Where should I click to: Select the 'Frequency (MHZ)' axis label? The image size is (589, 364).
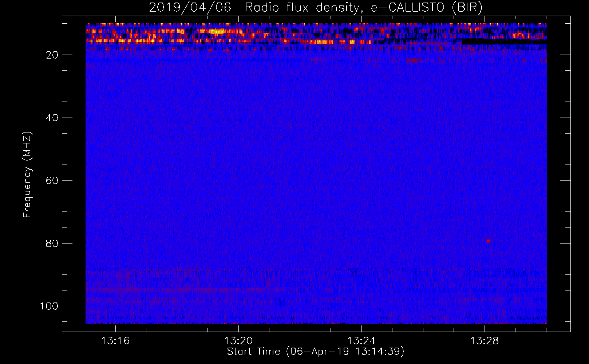tap(27, 175)
